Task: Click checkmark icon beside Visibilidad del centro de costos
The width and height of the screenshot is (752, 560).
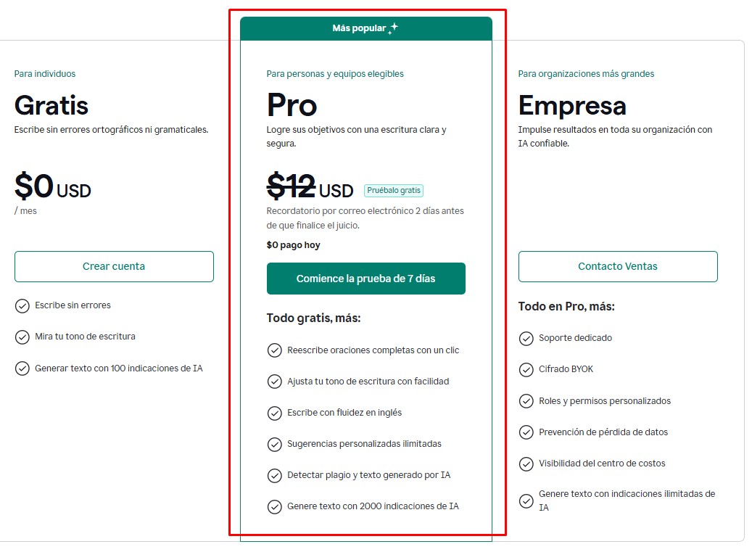Action: tap(526, 464)
